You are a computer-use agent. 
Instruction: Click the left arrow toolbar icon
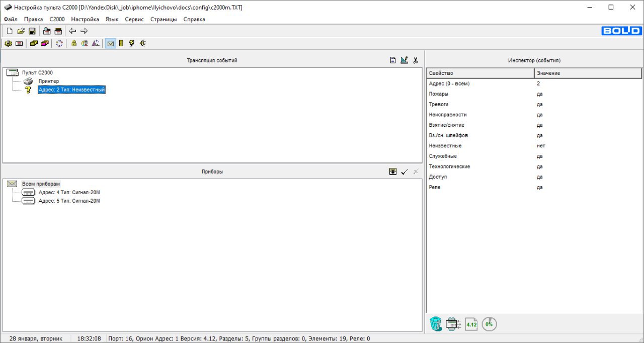coord(73,31)
